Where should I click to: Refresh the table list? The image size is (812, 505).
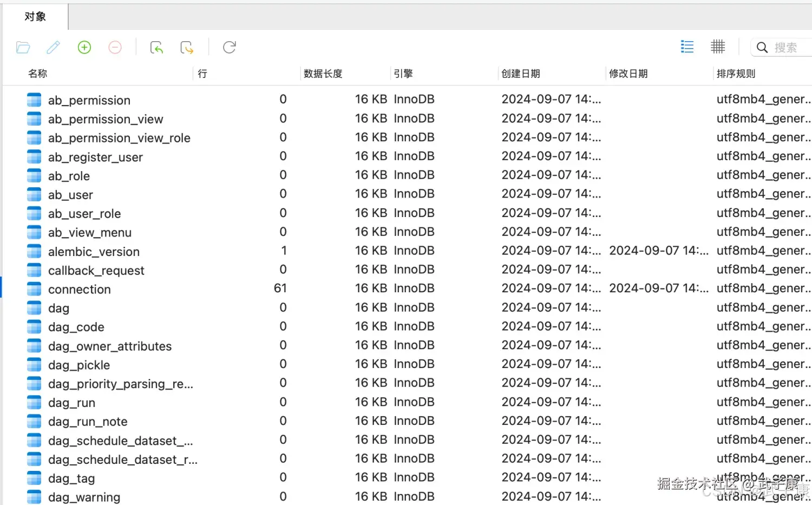[230, 48]
